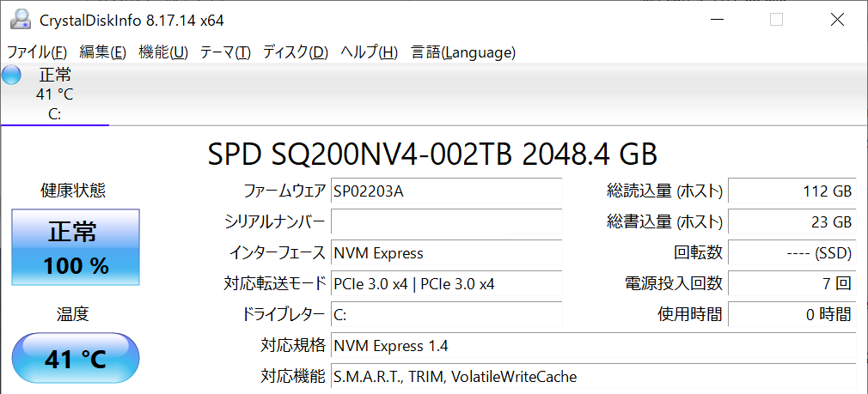Open the 言語(Language) menu

pos(463,52)
